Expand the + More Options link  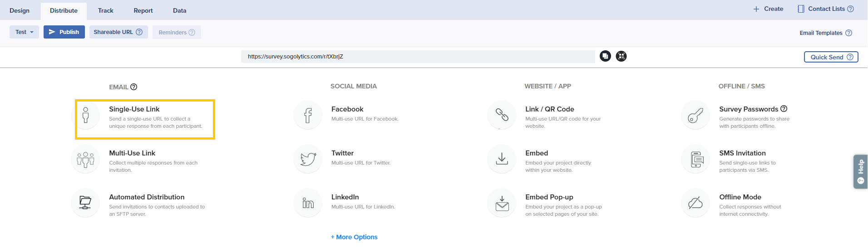tap(354, 237)
